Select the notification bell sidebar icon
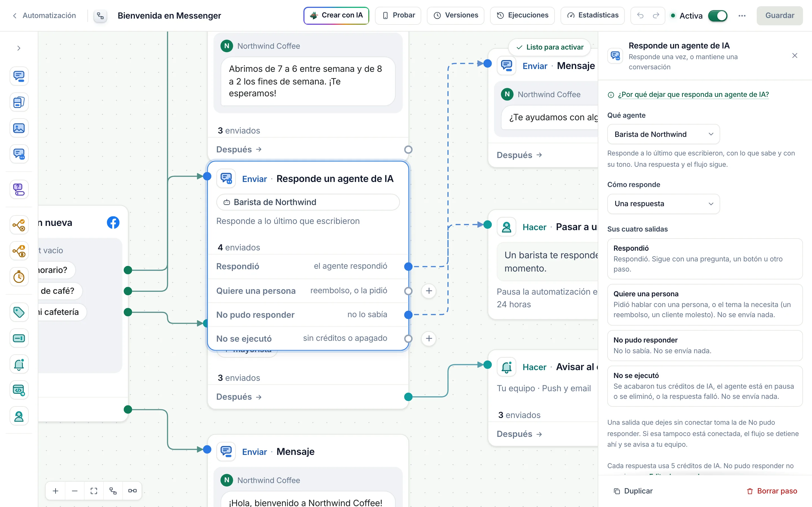This screenshot has width=812, height=507. coord(19,364)
